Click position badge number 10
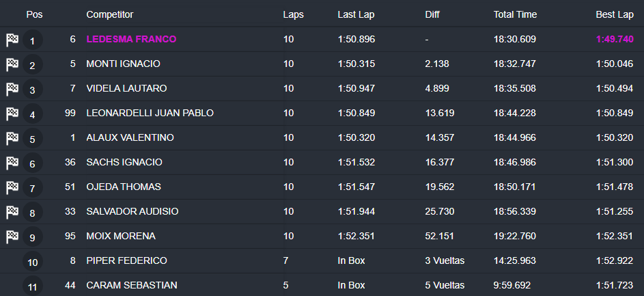This screenshot has height=296, width=644. 33,261
